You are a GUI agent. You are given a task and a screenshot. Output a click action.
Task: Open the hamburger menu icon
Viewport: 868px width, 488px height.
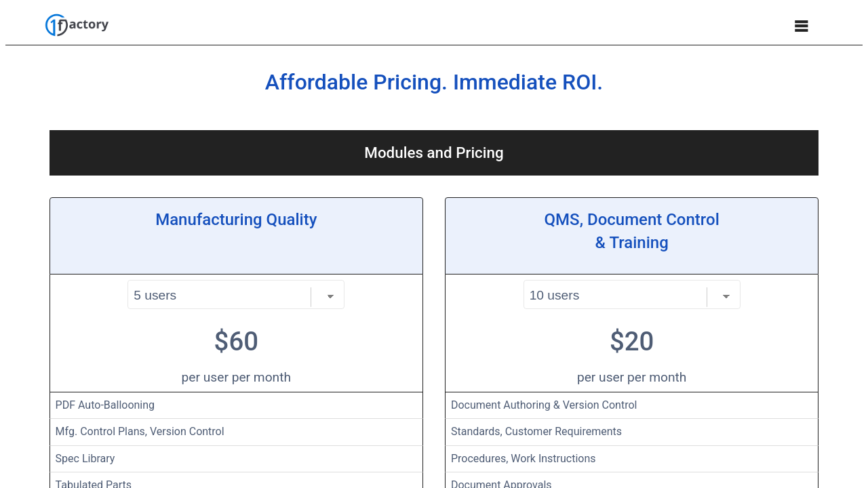click(801, 26)
